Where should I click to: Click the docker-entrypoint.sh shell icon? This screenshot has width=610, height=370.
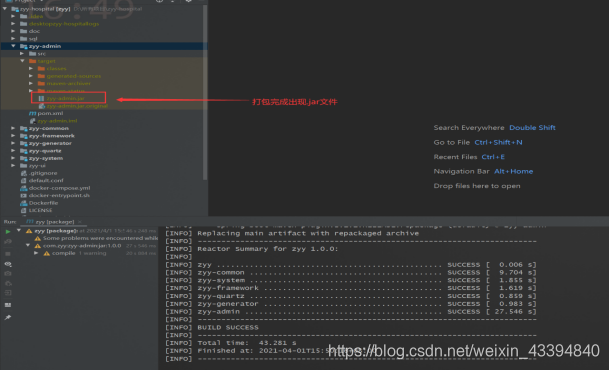24,195
